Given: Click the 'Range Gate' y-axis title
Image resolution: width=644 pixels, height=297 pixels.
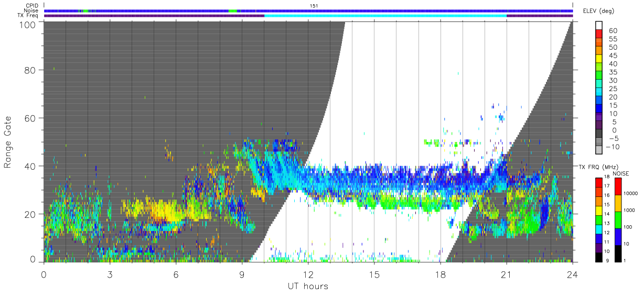Looking at the screenshot, I should pyautogui.click(x=8, y=141).
